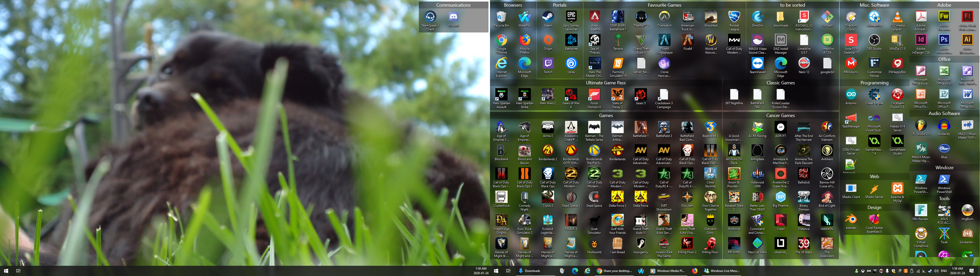Launch Steam from the Portals group

[x=548, y=19]
